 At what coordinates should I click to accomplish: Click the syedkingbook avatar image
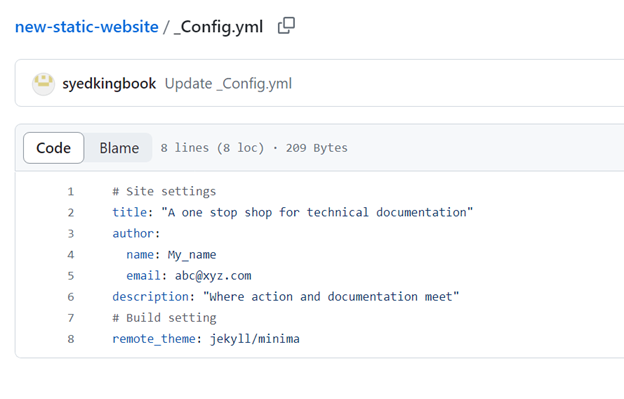43,84
